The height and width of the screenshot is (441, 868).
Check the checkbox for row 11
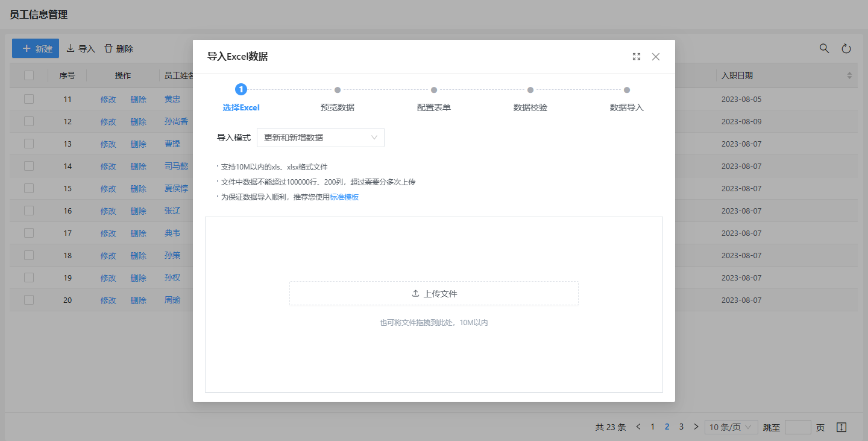coord(29,100)
